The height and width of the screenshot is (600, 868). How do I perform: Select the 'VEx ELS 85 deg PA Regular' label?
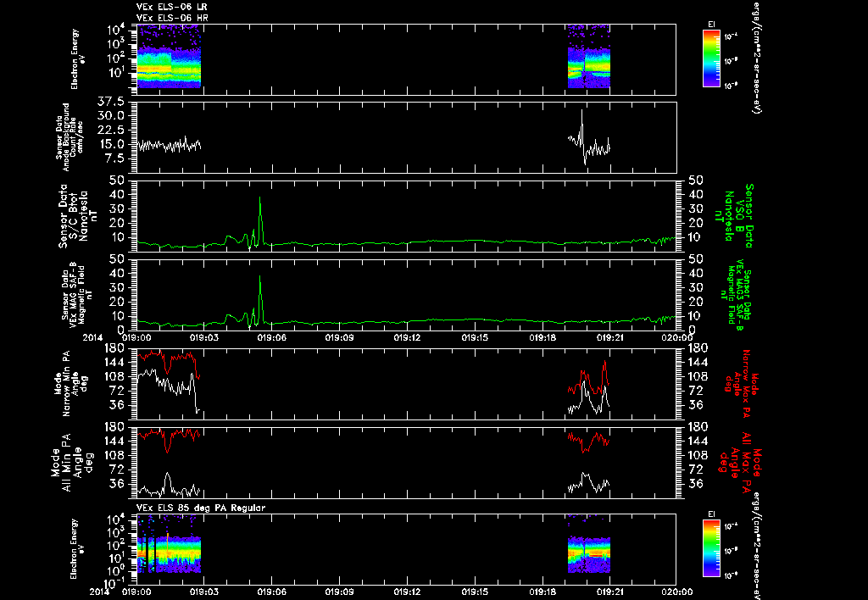200,508
